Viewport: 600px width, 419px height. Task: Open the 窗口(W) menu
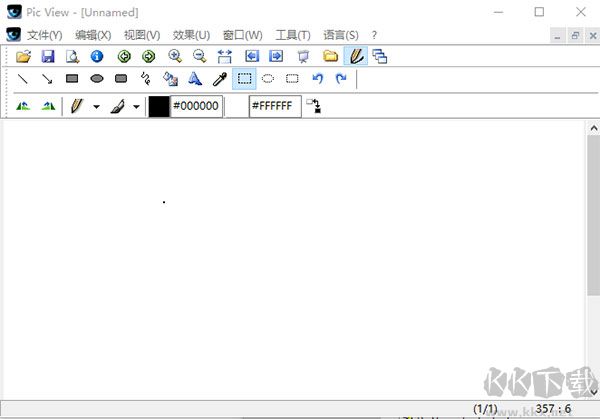pyautogui.click(x=243, y=35)
